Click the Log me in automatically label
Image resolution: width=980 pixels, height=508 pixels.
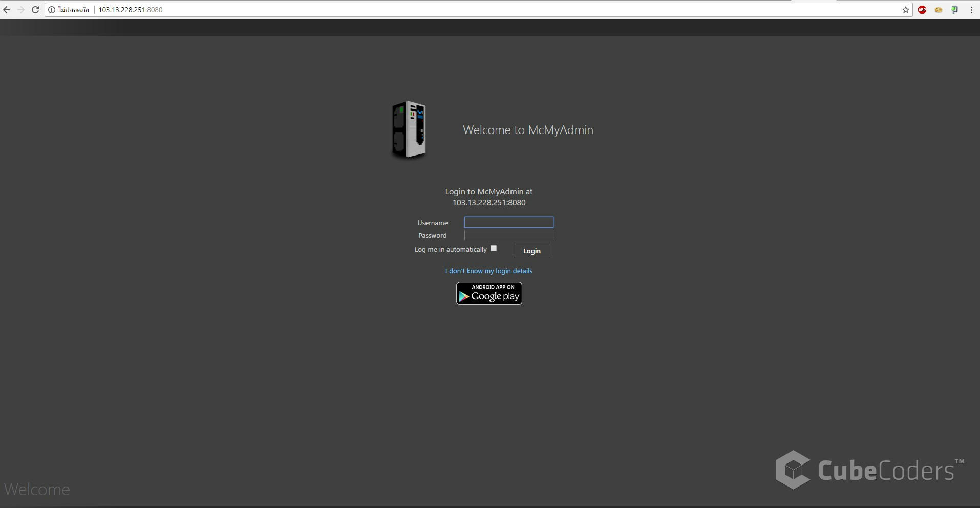click(x=451, y=250)
